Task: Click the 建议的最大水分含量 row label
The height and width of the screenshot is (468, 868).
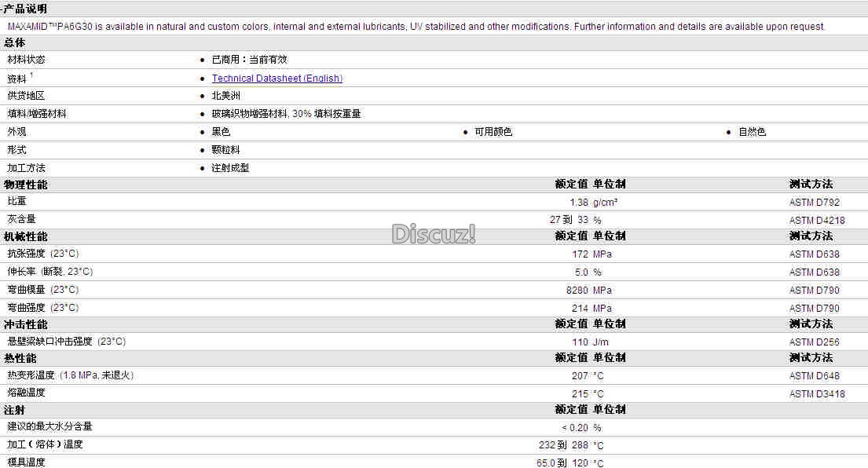Action: [x=49, y=426]
